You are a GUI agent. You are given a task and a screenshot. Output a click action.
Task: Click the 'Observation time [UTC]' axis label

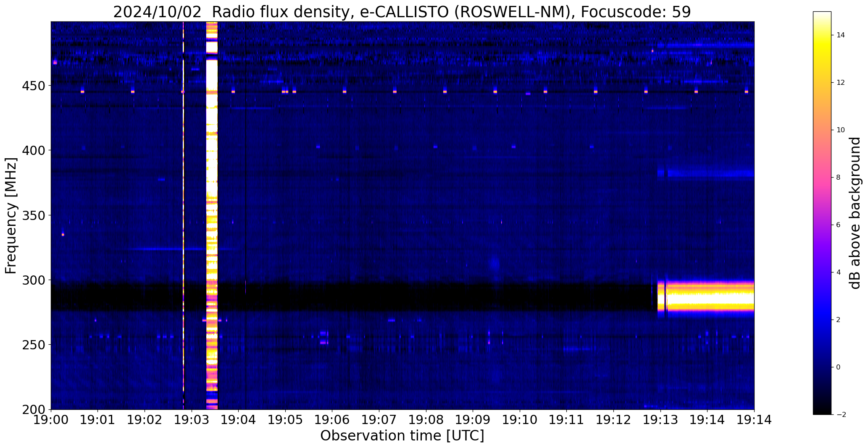point(402,436)
